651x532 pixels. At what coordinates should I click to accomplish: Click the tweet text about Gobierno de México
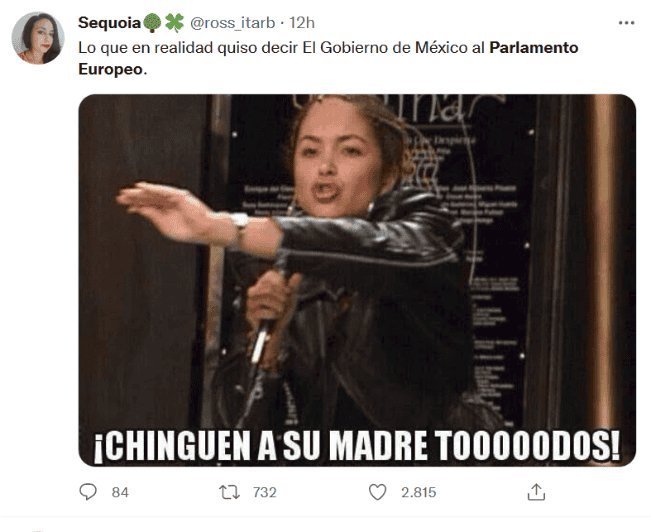click(328, 58)
